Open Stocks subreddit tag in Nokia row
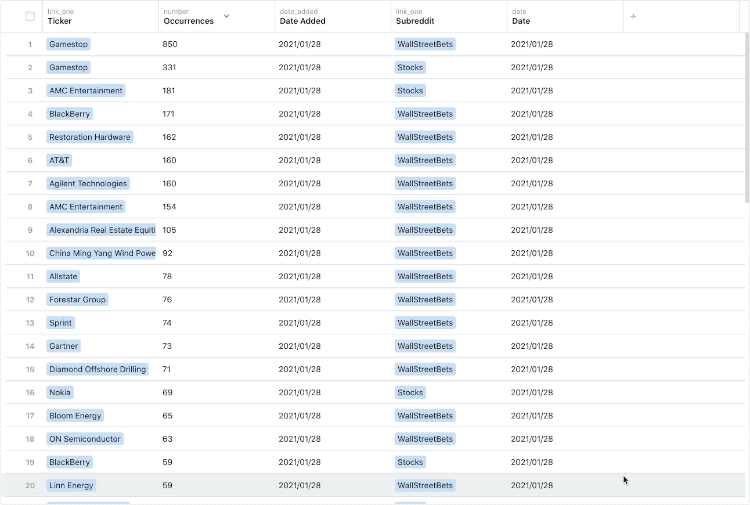The image size is (750, 505). pos(410,393)
